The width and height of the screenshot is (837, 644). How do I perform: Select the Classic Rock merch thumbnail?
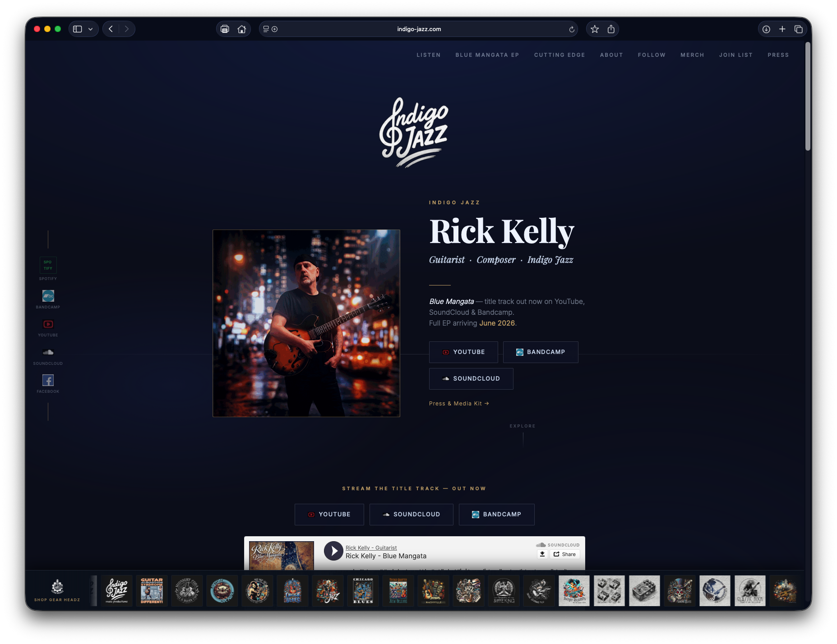[750, 591]
